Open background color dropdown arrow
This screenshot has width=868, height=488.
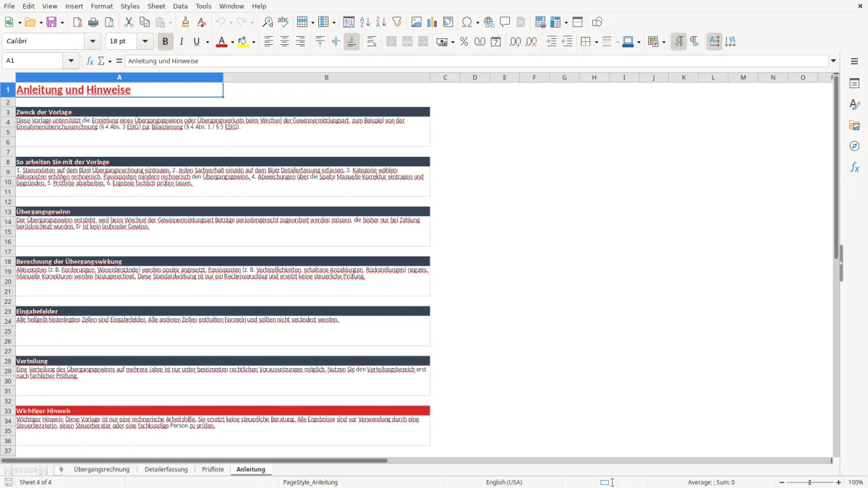pyautogui.click(x=253, y=42)
